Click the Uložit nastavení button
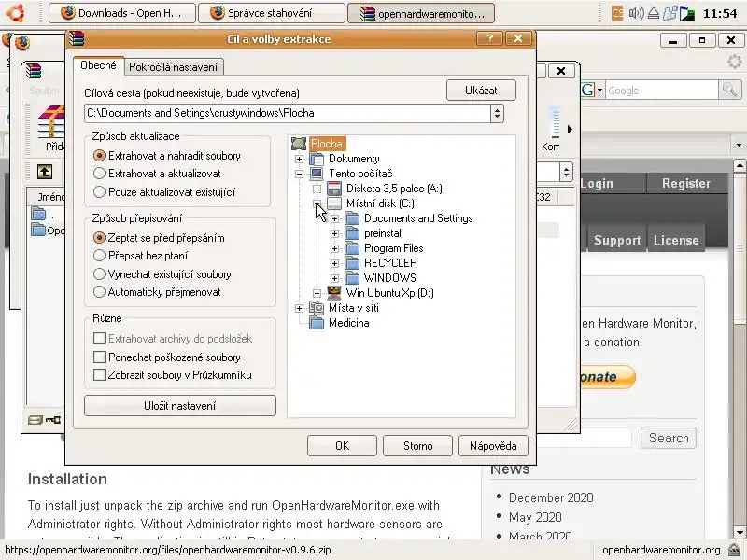The height and width of the screenshot is (560, 747). point(180,406)
